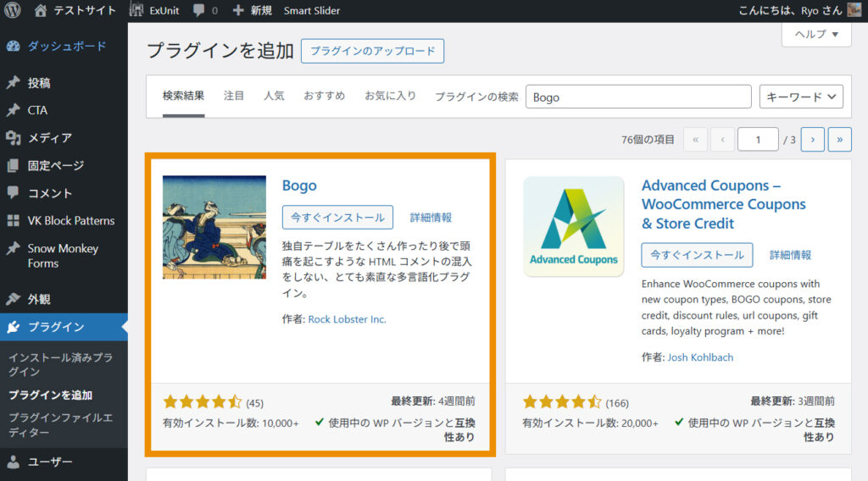Switch to the 人気 tab
The width and height of the screenshot is (868, 481).
(274, 96)
